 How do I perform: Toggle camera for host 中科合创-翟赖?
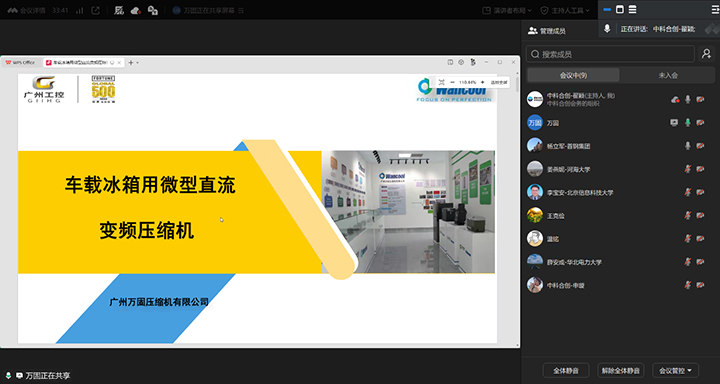coord(700,99)
